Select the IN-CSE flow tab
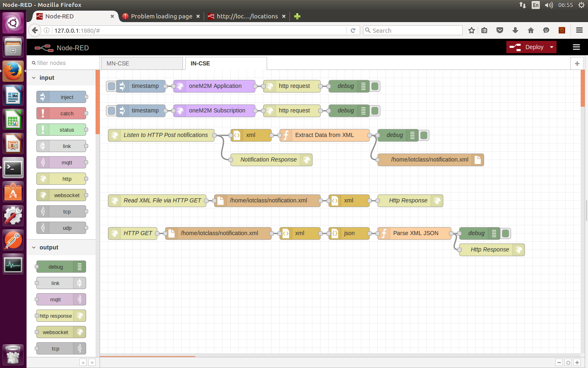The width and height of the screenshot is (588, 368). click(226, 63)
